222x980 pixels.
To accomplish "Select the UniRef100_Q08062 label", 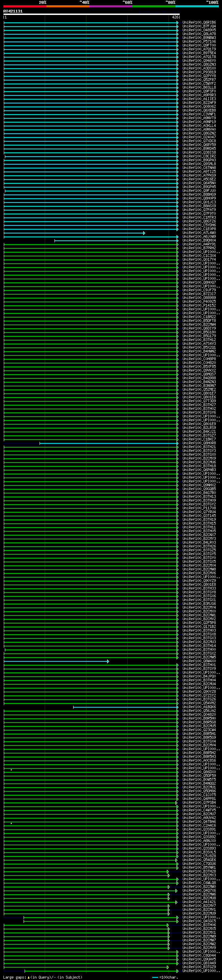I will click(199, 106).
